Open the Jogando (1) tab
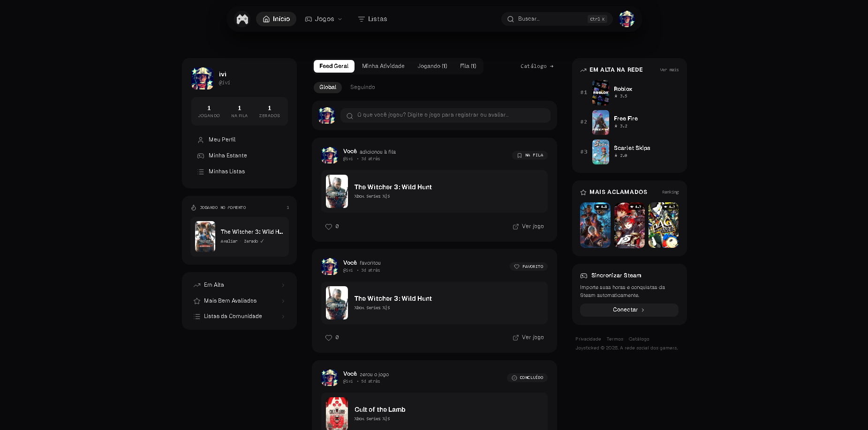Viewport: 868px width, 430px height. click(x=432, y=67)
